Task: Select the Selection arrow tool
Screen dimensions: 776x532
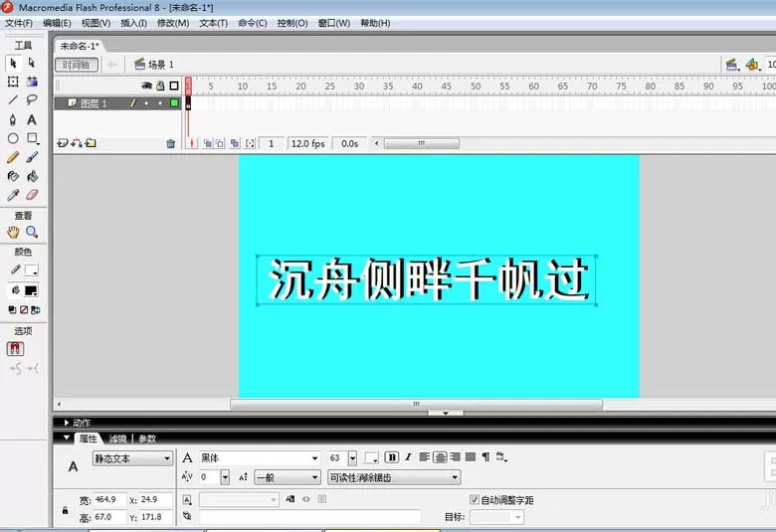Action: (13, 64)
